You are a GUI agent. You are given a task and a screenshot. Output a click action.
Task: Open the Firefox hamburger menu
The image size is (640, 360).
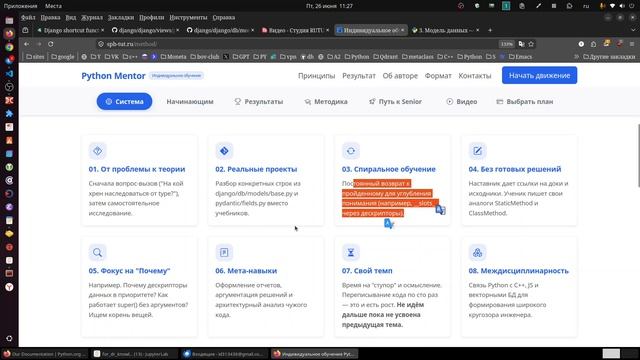[x=632, y=44]
